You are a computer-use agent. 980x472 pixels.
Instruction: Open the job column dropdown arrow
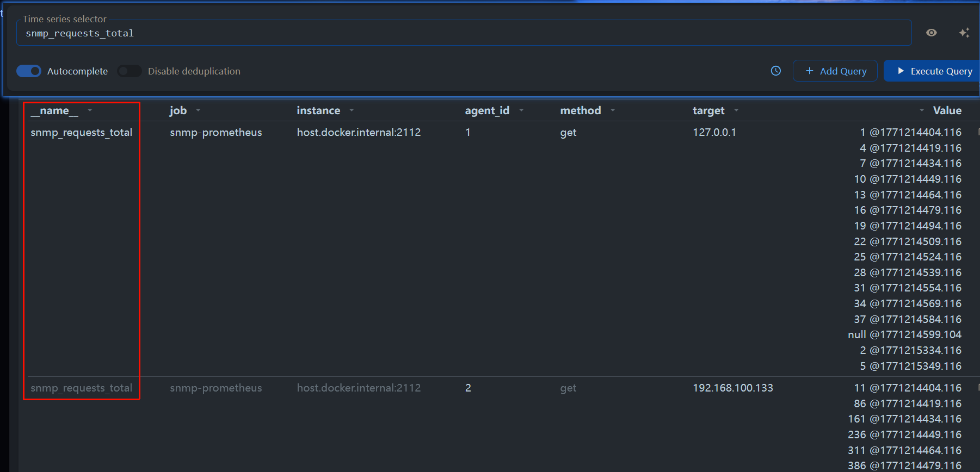coord(198,110)
